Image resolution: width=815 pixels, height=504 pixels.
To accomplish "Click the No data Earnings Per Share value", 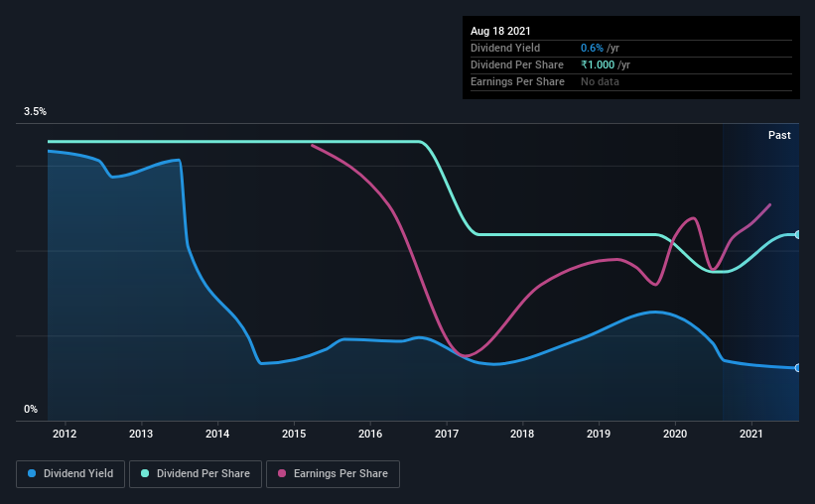I will point(600,81).
